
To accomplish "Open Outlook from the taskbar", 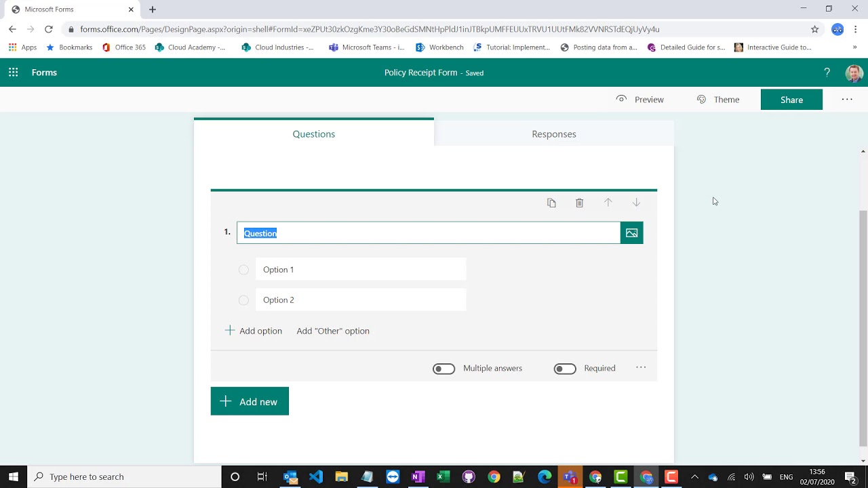I will pyautogui.click(x=291, y=476).
